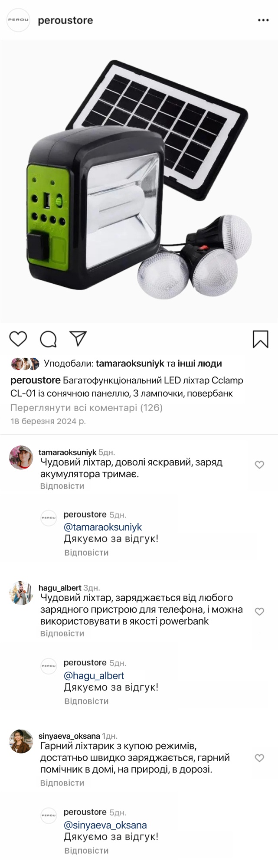This screenshot has width=278, height=868.
Task: Open the @hagu_albert mention link
Action: pos(94,675)
